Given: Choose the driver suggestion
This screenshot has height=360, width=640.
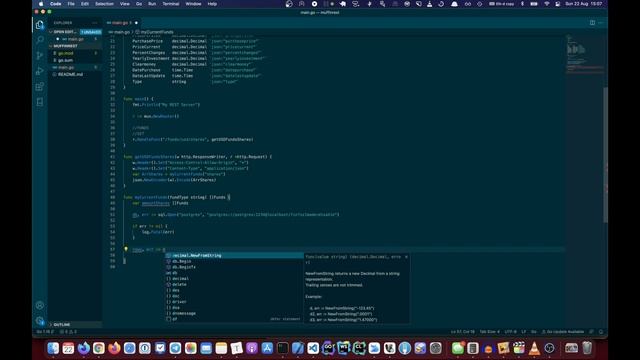Looking at the screenshot, I should point(234,302).
